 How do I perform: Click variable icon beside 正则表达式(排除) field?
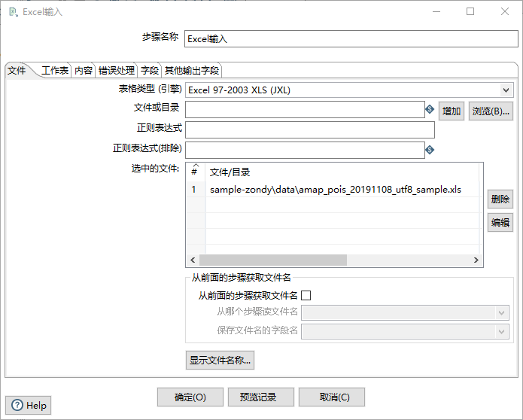pyautogui.click(x=430, y=150)
